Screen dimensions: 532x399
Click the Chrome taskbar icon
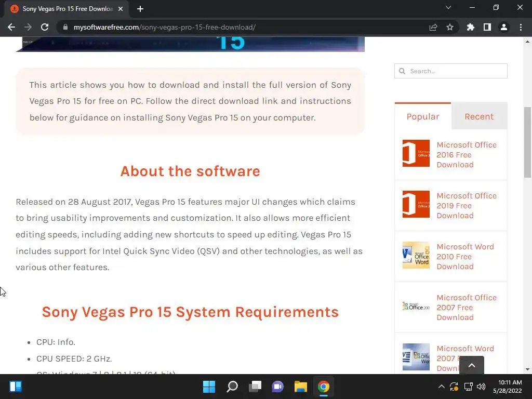click(323, 387)
